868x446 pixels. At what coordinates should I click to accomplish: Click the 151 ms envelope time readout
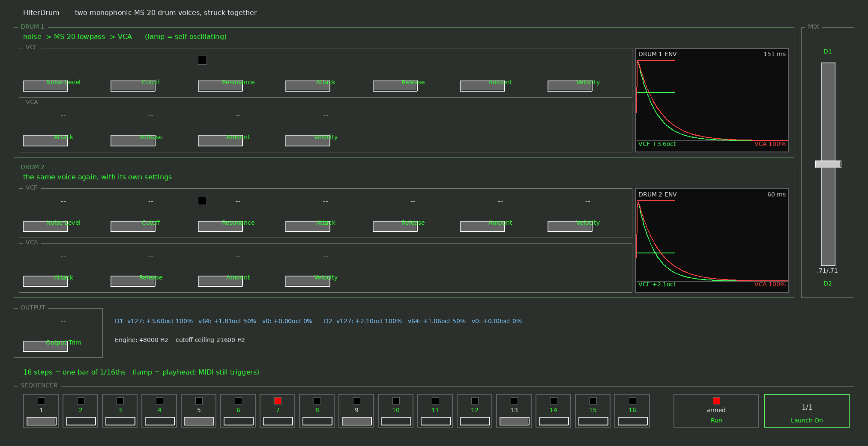775,54
